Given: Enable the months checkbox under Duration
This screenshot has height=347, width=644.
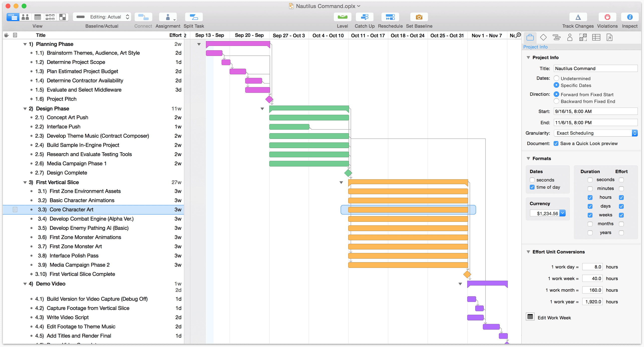Looking at the screenshot, I should (x=590, y=224).
